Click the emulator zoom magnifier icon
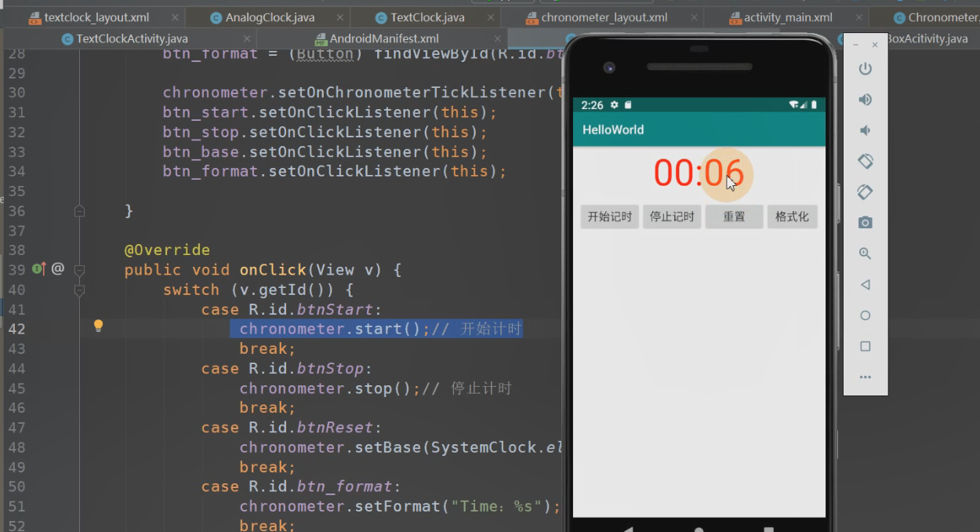This screenshot has height=532, width=980. [x=865, y=253]
